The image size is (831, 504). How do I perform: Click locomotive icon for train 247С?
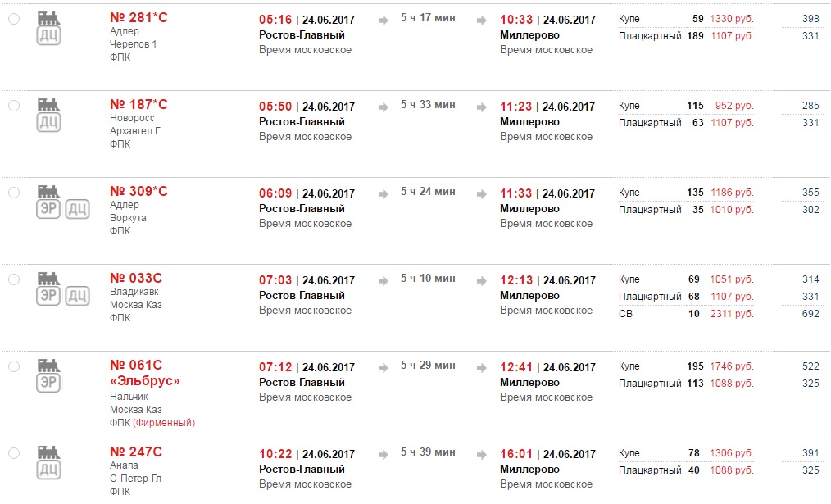tap(48, 452)
